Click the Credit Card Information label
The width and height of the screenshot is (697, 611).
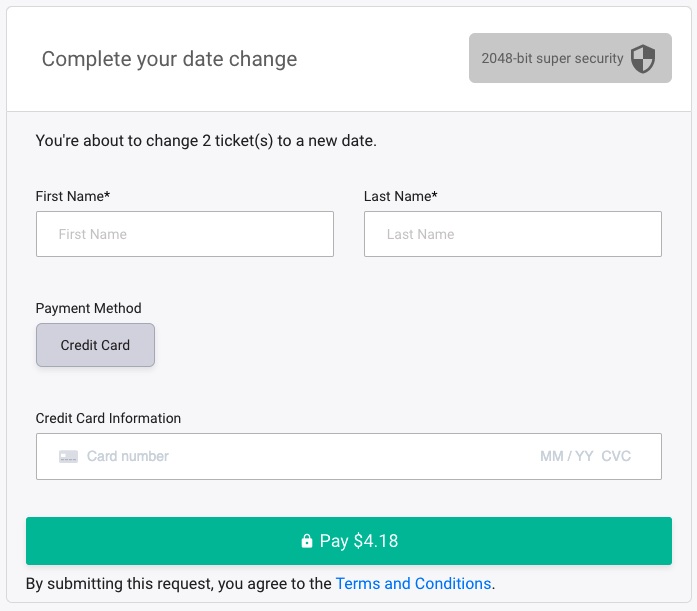click(x=108, y=418)
